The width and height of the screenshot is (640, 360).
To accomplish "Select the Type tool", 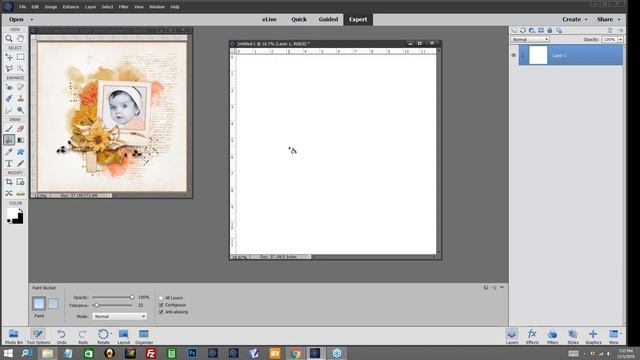I will tap(9, 163).
